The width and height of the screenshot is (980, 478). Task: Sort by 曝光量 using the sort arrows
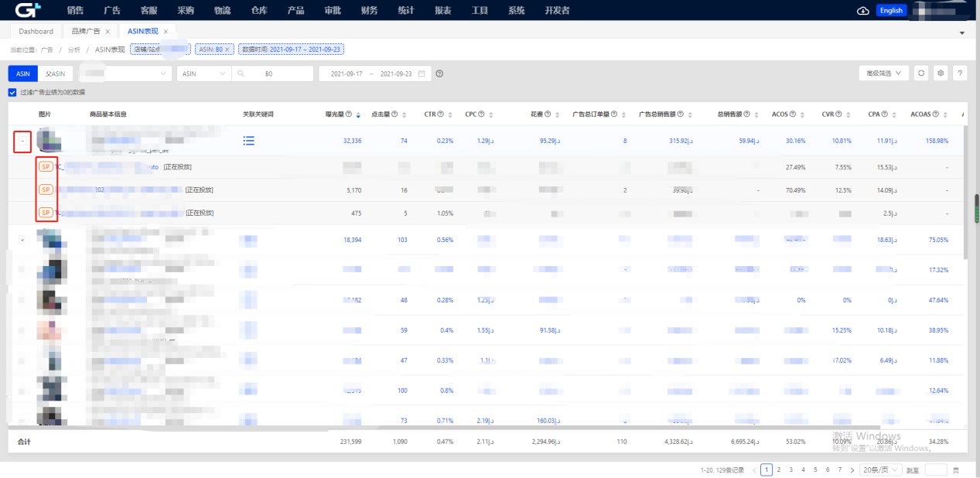[358, 114]
